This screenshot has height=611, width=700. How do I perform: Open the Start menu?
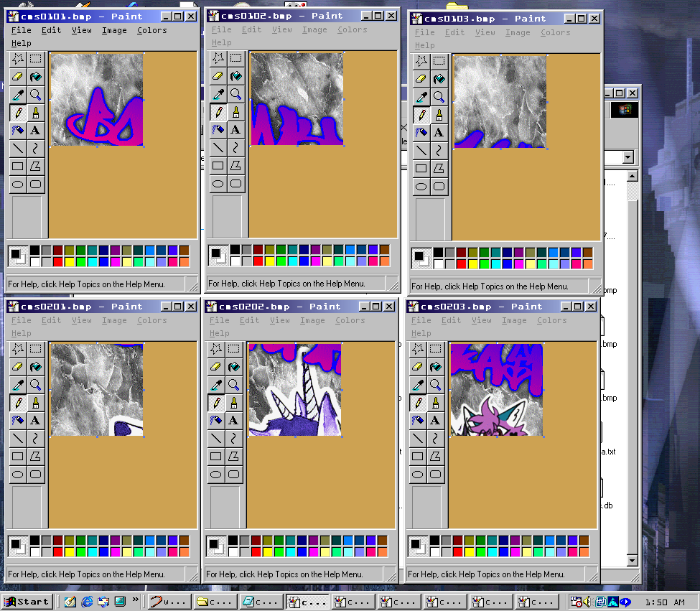(27, 602)
